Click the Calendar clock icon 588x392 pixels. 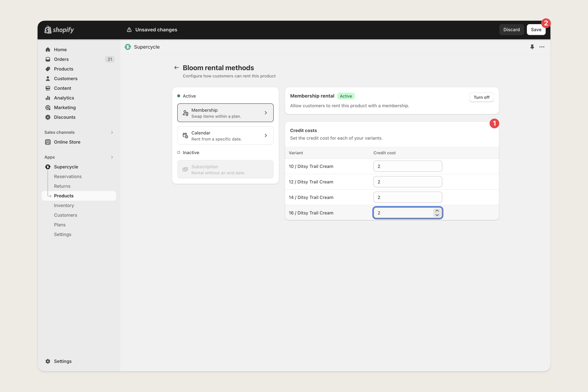[x=185, y=135]
